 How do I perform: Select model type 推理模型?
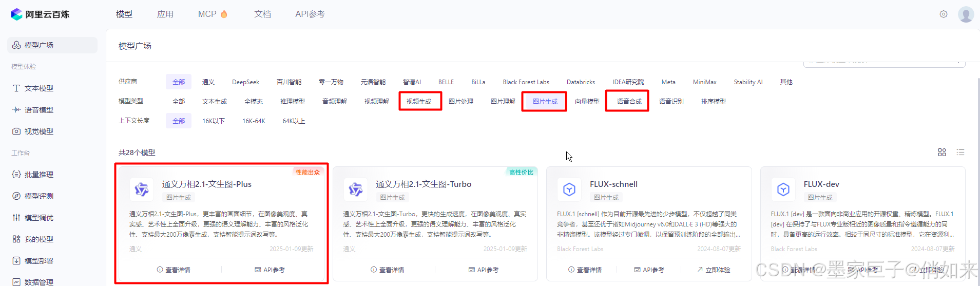[293, 102]
